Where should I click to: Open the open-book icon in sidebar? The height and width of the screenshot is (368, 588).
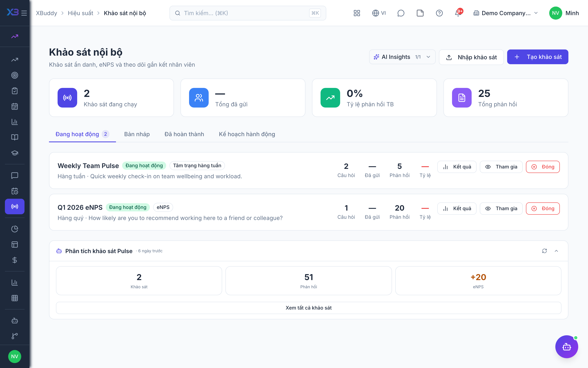coord(14,137)
